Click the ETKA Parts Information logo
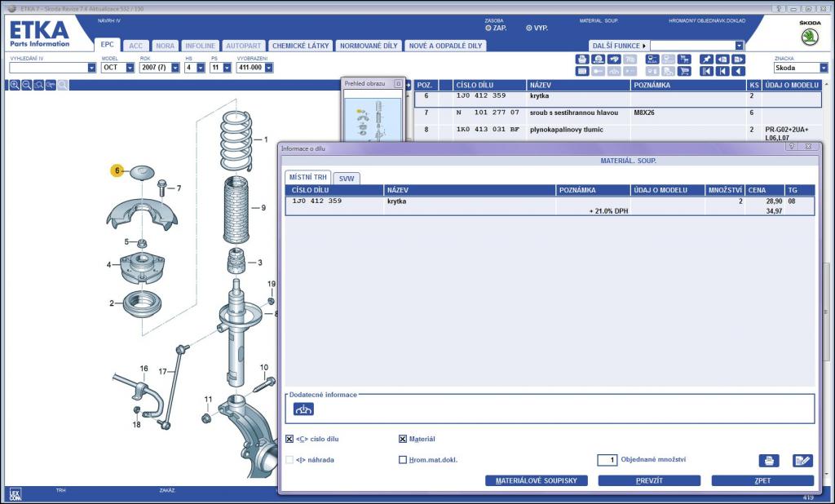 point(39,33)
